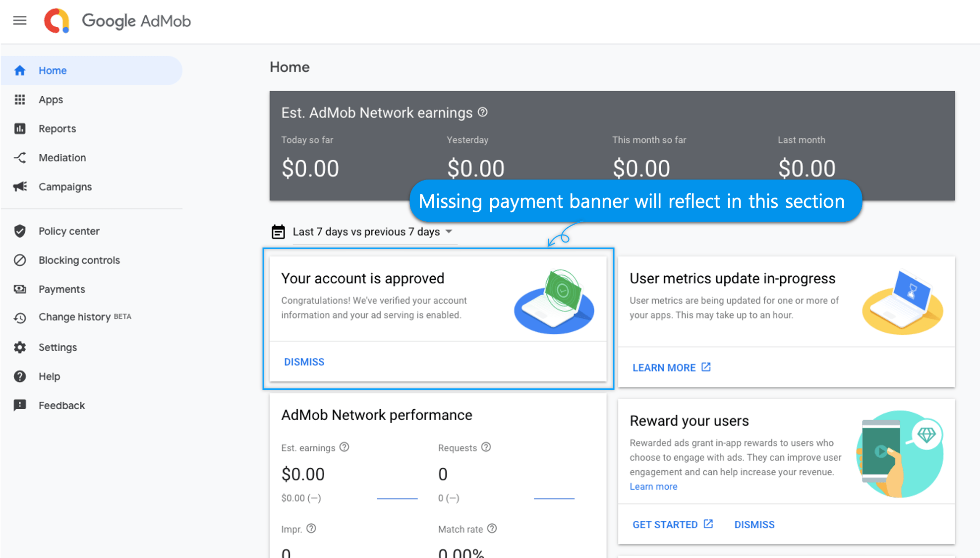Click the Mediation arrows icon
Viewport: 980px width, 558px height.
click(x=20, y=158)
